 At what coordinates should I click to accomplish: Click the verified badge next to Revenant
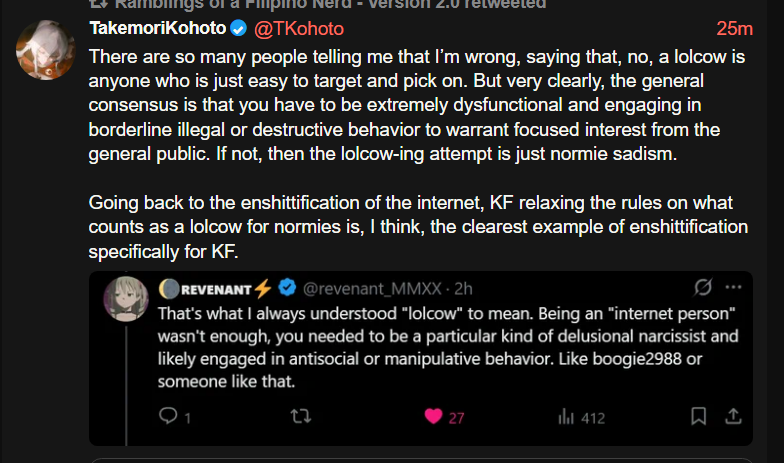pyautogui.click(x=287, y=288)
